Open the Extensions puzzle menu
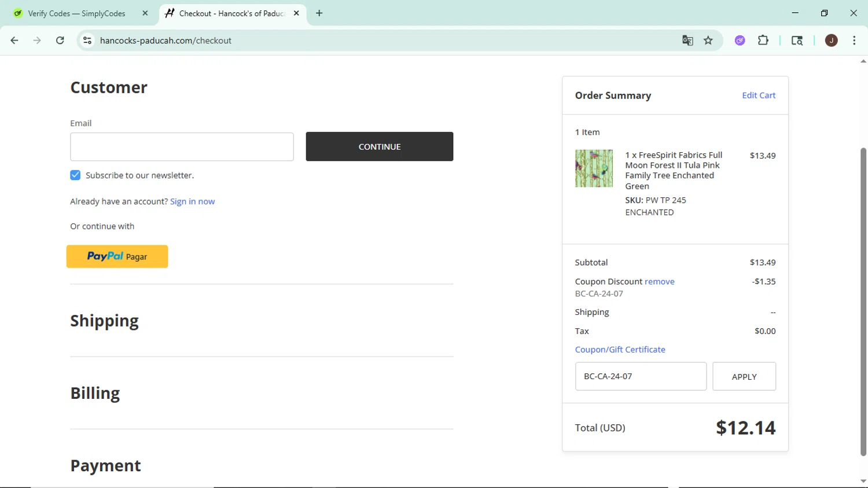Viewport: 868px width, 488px height. pyautogui.click(x=763, y=41)
